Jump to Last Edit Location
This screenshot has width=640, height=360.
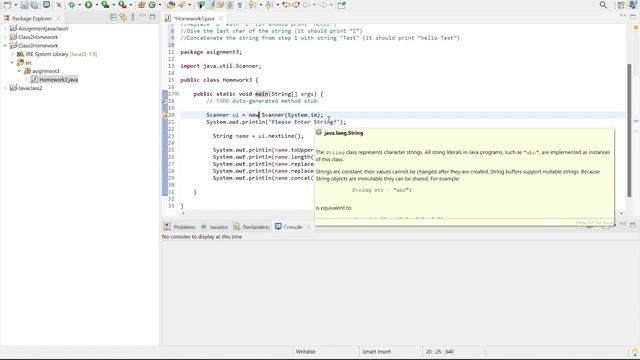(x=286, y=5)
